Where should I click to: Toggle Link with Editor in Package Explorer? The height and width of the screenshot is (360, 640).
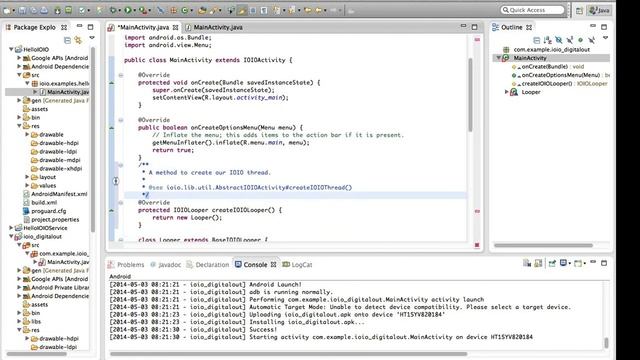pos(78,40)
